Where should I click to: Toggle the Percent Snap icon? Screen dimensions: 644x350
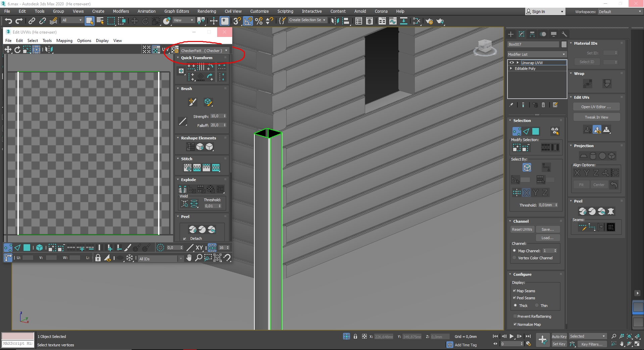coord(259,21)
